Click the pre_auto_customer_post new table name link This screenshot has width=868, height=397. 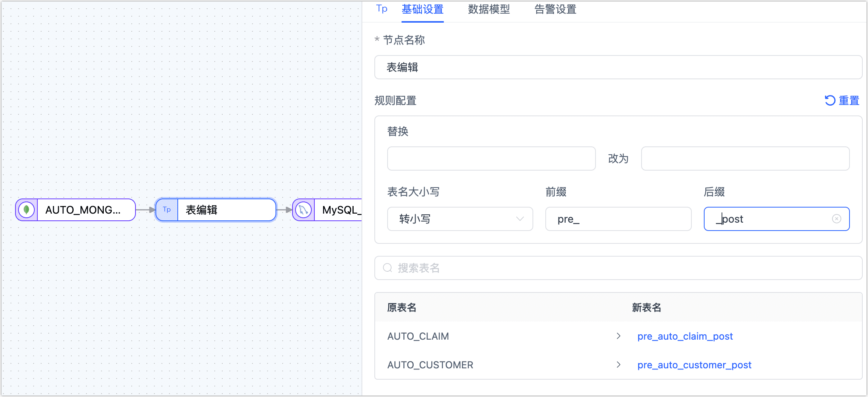[x=694, y=365]
